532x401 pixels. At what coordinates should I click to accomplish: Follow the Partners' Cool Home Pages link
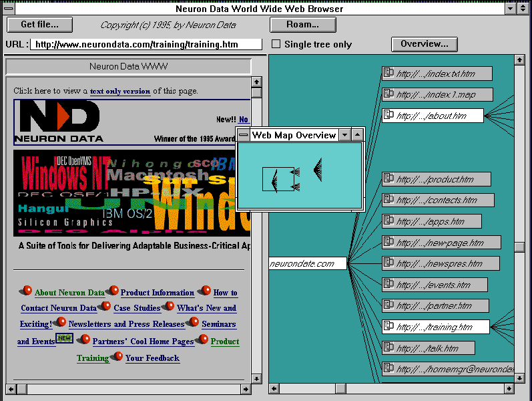[143, 342]
